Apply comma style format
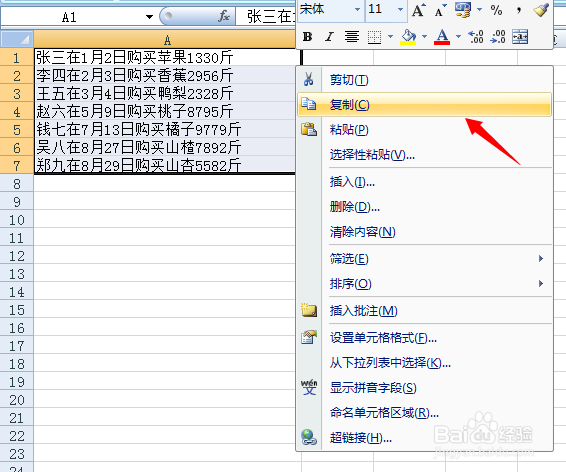 click(x=519, y=10)
